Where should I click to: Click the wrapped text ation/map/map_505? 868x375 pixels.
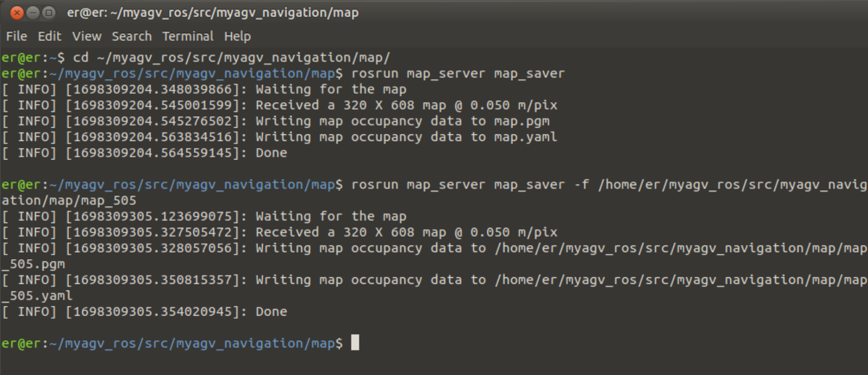tap(69, 201)
